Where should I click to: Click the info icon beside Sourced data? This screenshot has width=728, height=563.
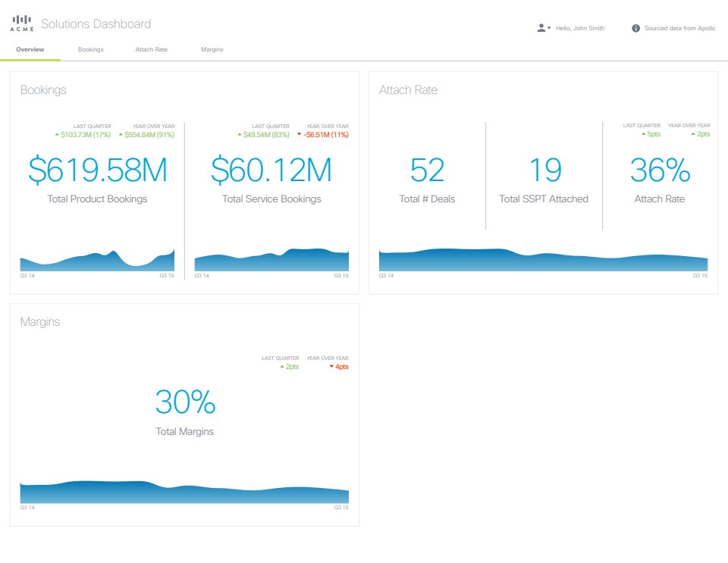coord(635,28)
